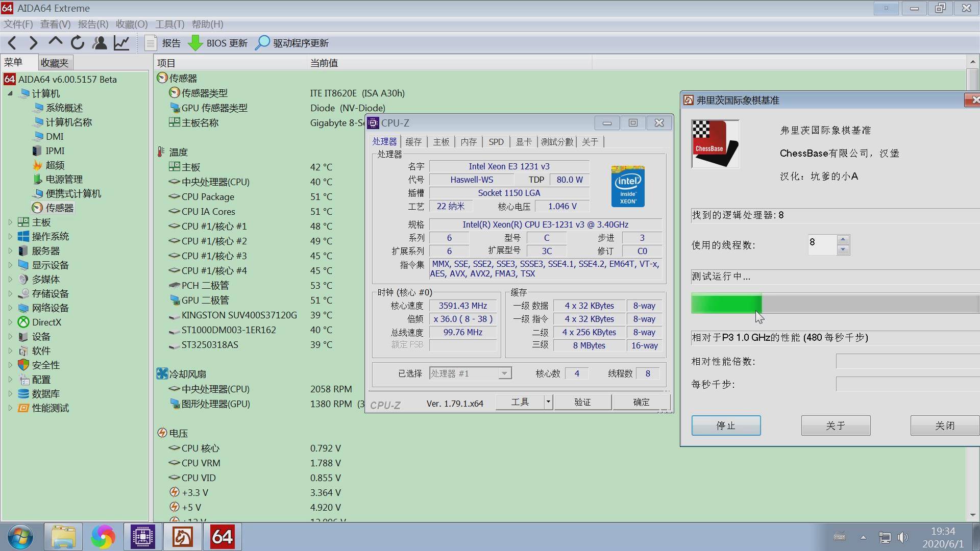Open the 工具 button dropdown arrow

(548, 402)
